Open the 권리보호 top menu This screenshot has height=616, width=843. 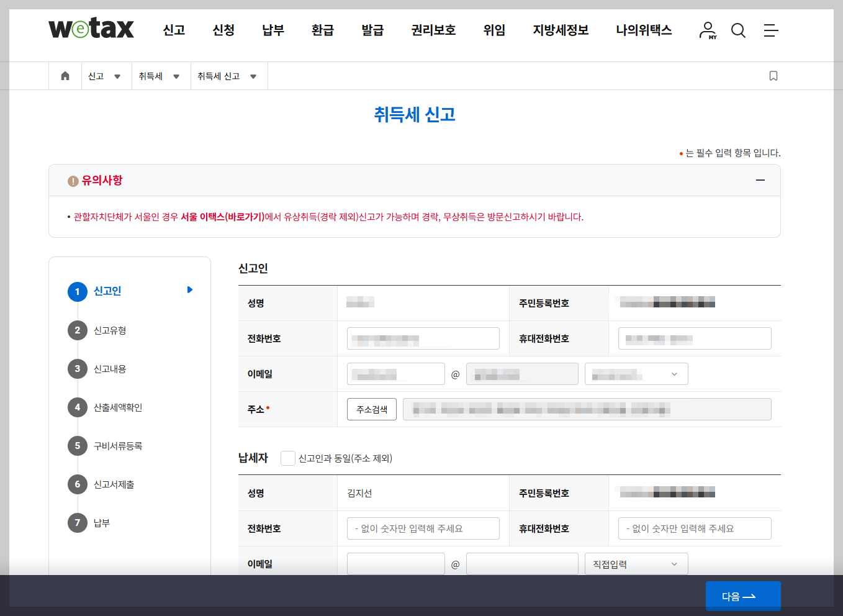pos(433,30)
